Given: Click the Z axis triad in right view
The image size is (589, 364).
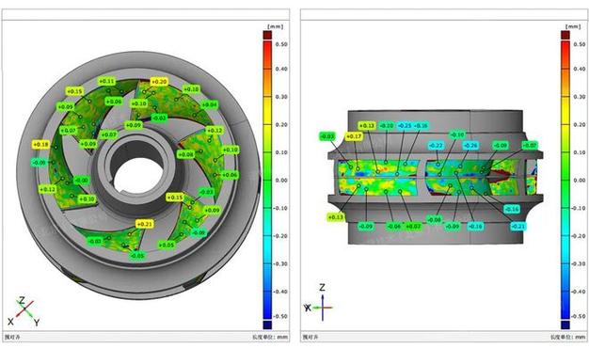Looking at the screenshot, I should point(318,303).
